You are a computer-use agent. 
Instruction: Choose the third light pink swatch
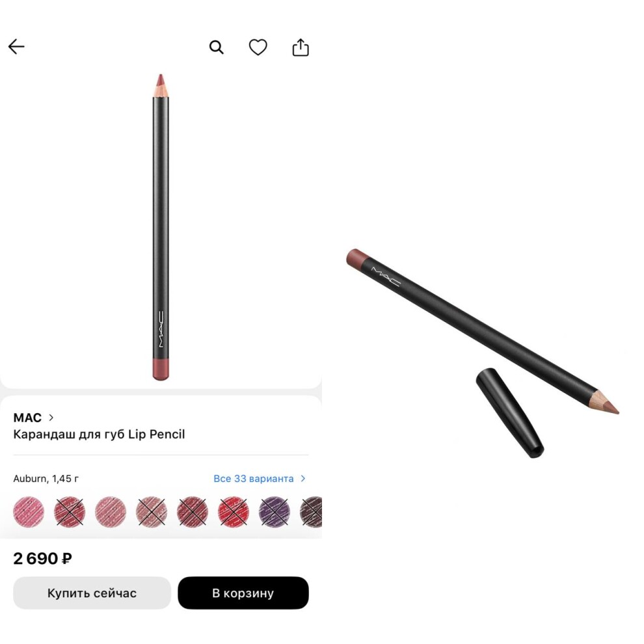[x=111, y=512]
